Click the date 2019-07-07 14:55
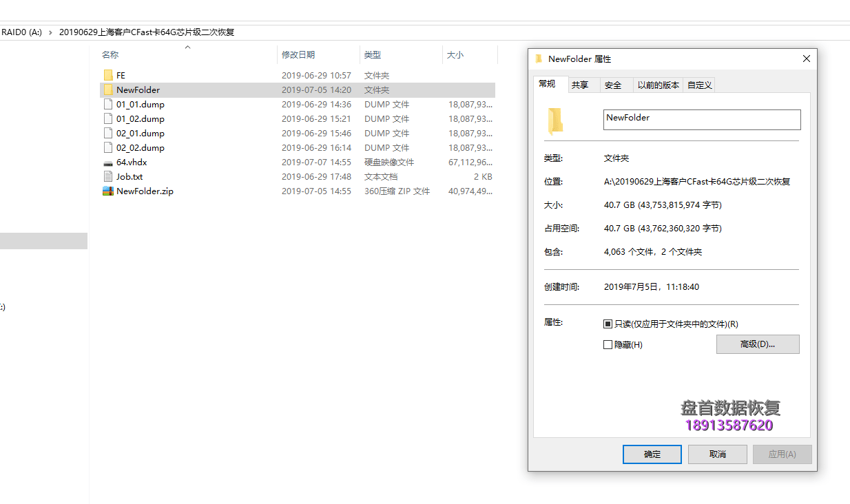The image size is (850, 504). point(316,162)
